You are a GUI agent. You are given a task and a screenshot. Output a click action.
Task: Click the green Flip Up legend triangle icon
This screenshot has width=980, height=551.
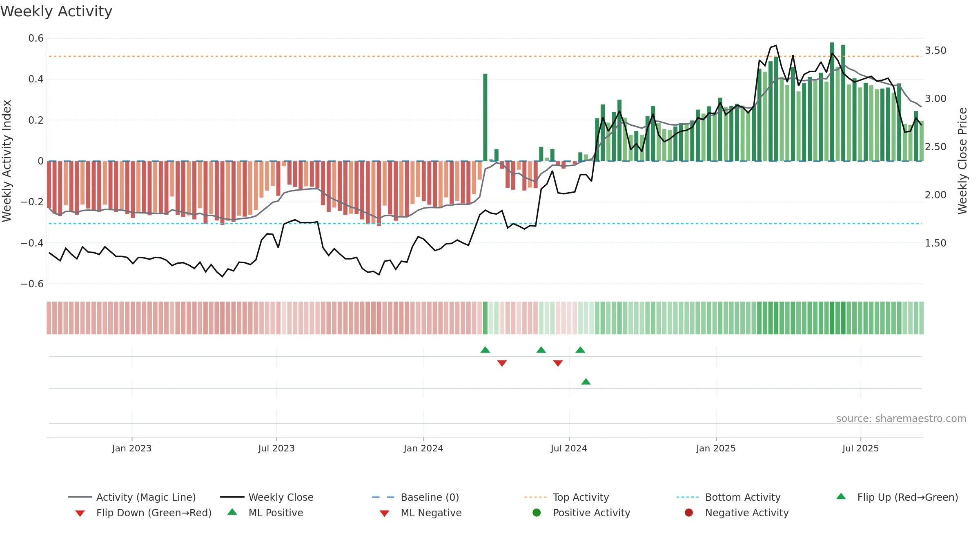pyautogui.click(x=841, y=496)
